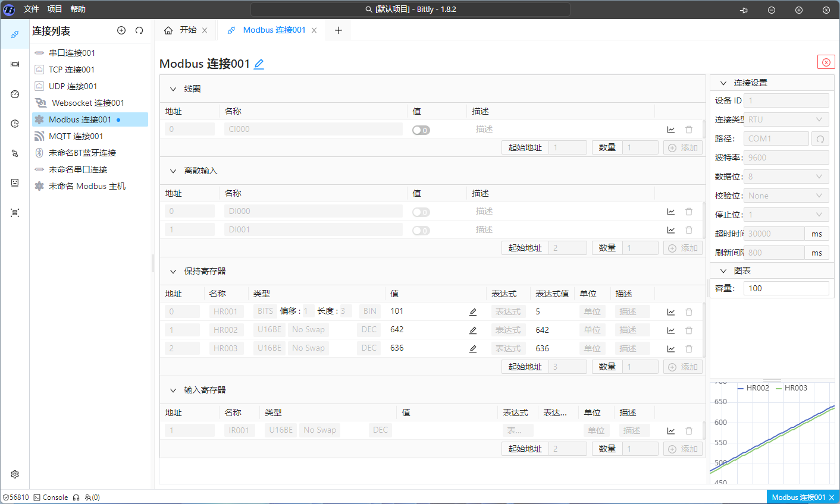Click headphone icon in status bar
Screen dimensions: 840x504
pyautogui.click(x=76, y=497)
